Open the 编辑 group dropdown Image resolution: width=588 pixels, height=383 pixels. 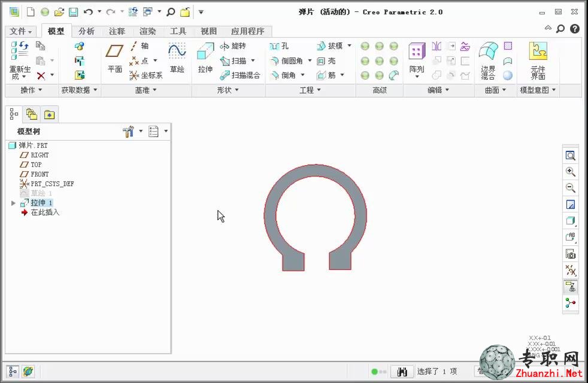pos(438,90)
